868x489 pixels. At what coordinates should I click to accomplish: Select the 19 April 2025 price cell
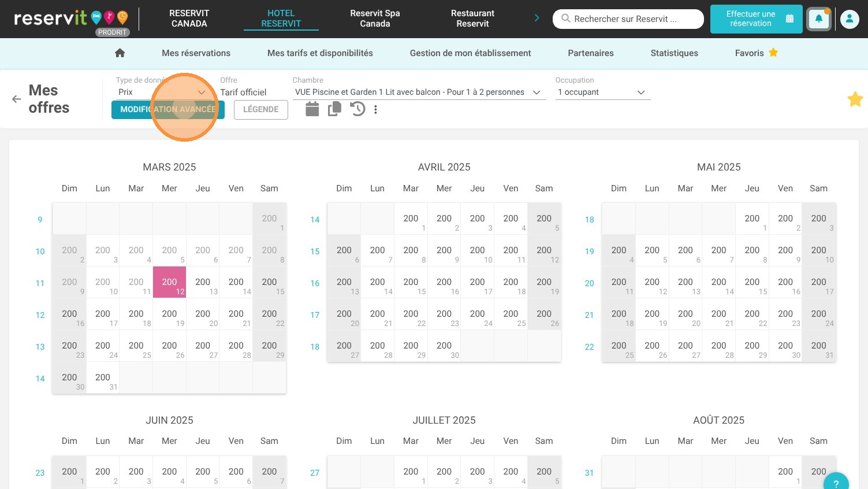coord(544,282)
